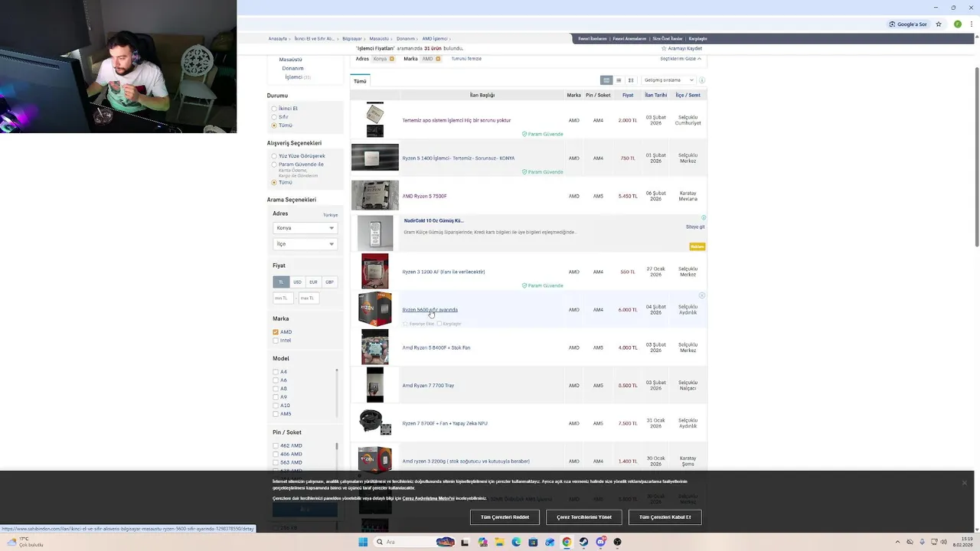Check the A4 model checkbox
The height and width of the screenshot is (551, 980).
tap(276, 372)
